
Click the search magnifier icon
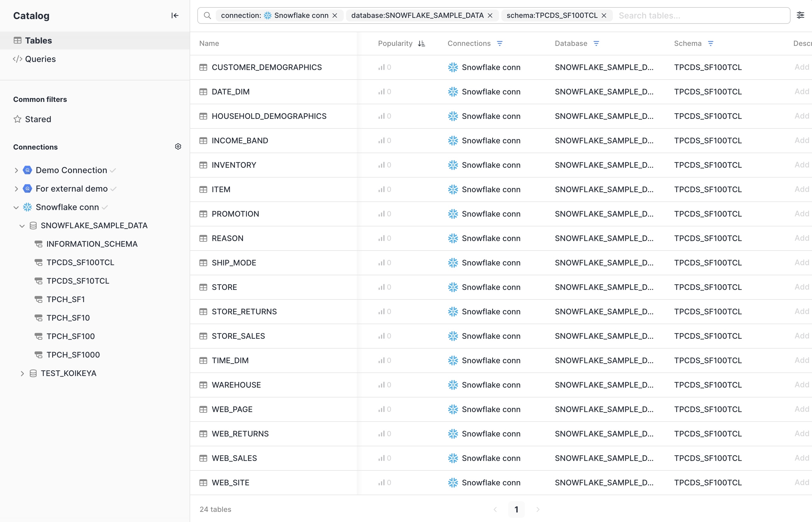(207, 15)
